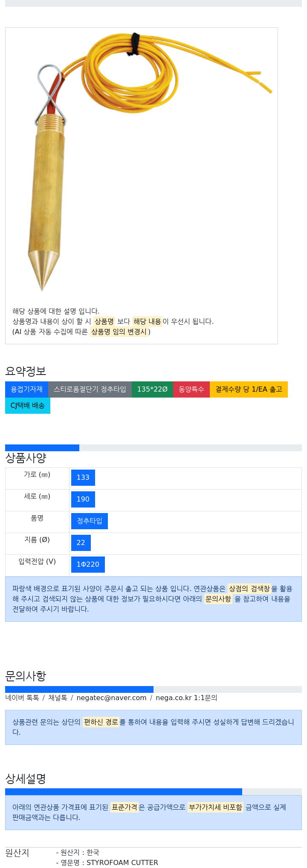Click the 190 height value badge

[83, 499]
